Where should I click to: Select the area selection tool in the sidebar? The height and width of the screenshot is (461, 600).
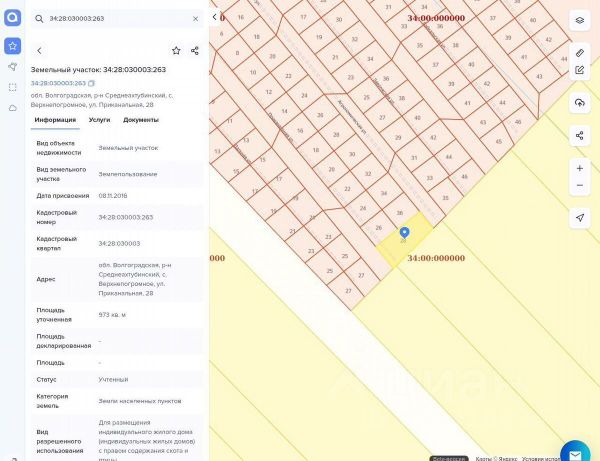pos(13,87)
